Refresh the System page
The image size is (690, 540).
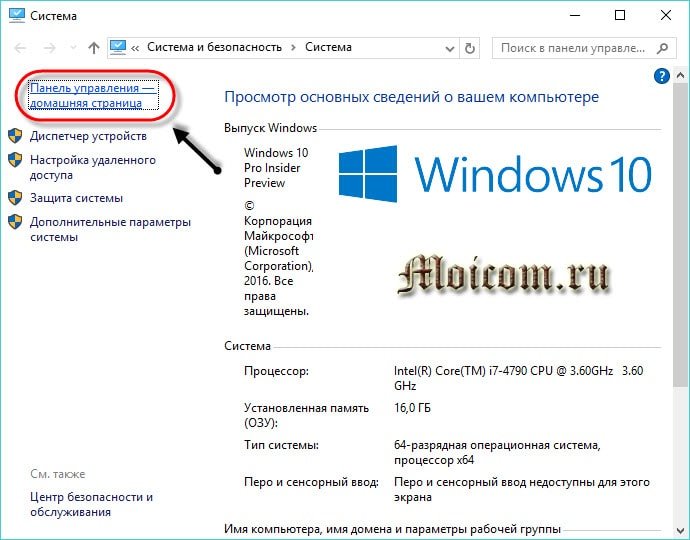point(470,48)
